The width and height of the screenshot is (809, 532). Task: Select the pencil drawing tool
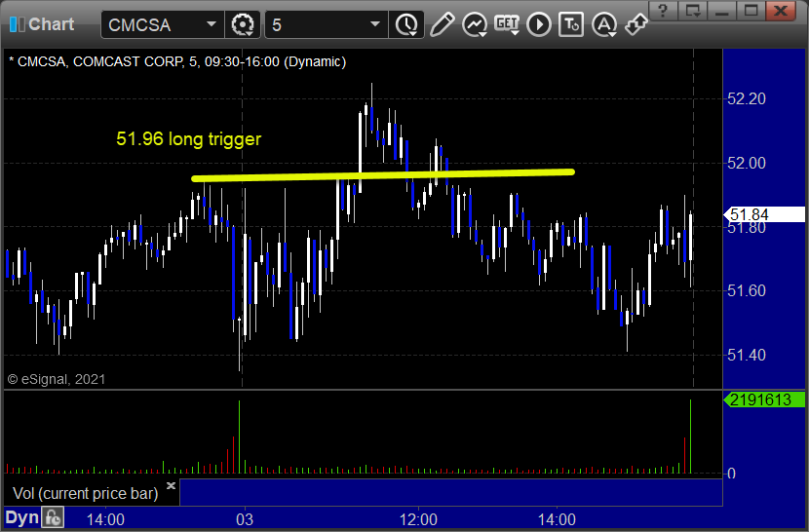443,24
